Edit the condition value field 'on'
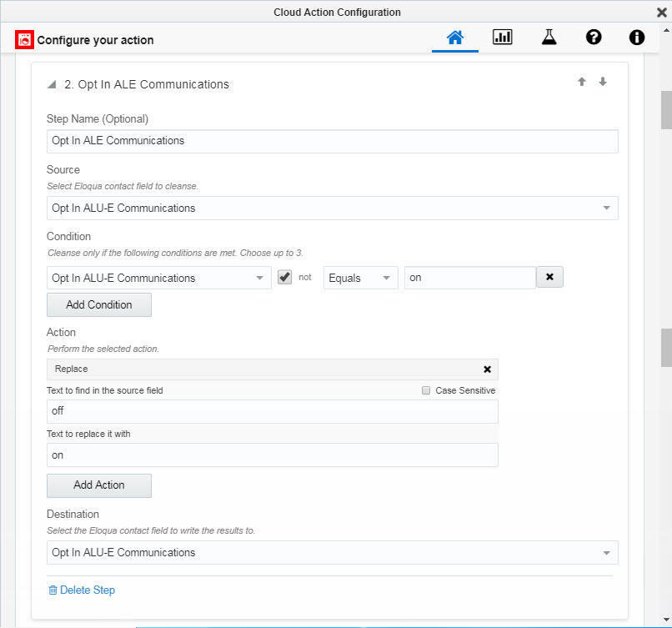Screen dimensions: 672x628 click(x=470, y=278)
